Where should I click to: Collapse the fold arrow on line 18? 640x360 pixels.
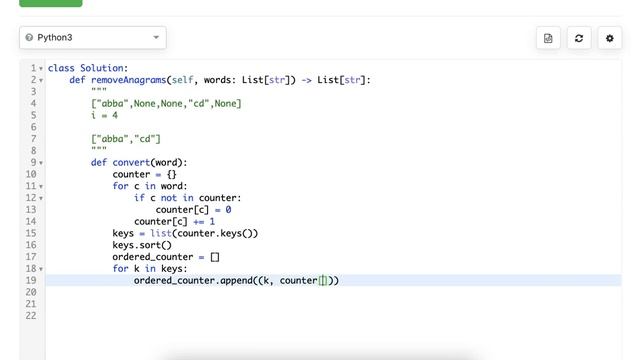click(x=41, y=269)
